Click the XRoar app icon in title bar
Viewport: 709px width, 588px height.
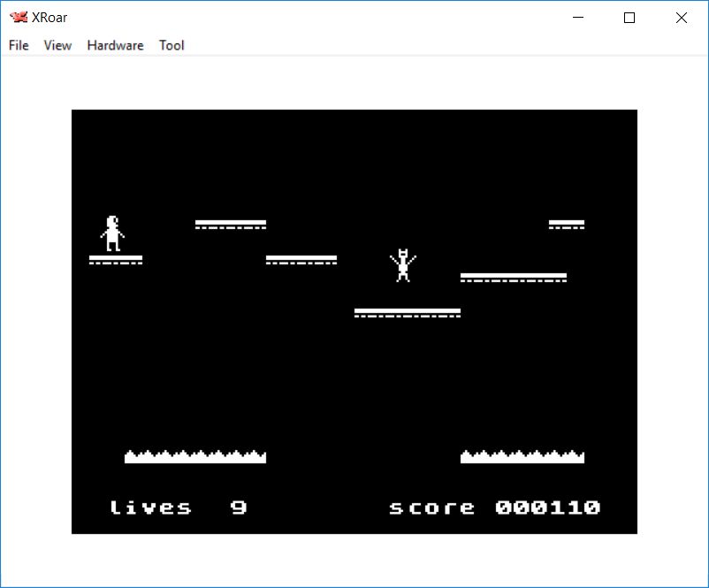(x=18, y=18)
